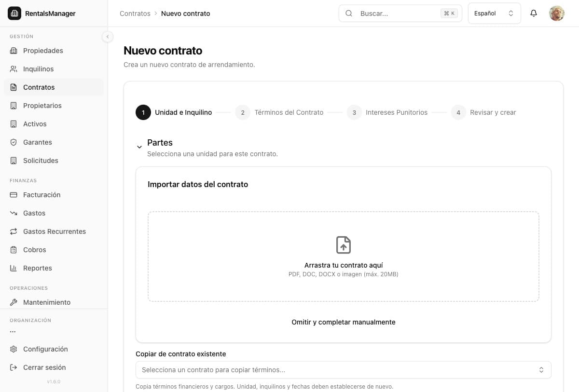The height and width of the screenshot is (392, 579).
Task: Open the Español language selector
Action: point(494,13)
